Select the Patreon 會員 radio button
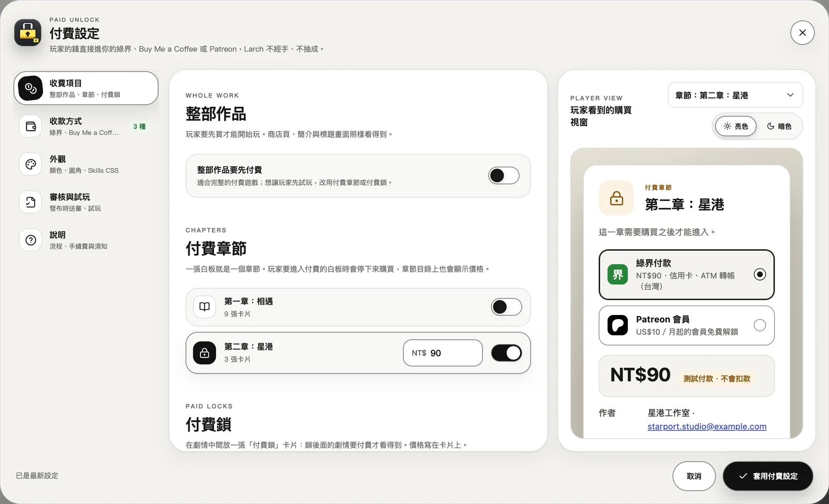Image resolution: width=829 pixels, height=504 pixels. coord(760,325)
